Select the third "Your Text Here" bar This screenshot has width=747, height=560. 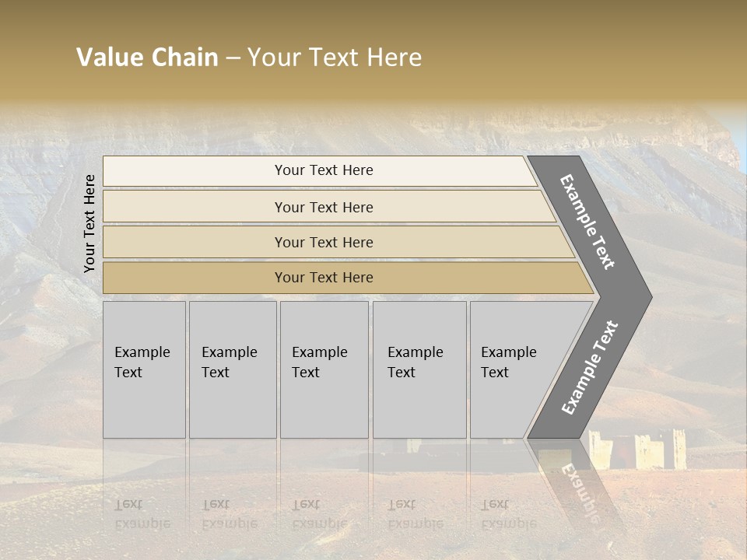(323, 243)
